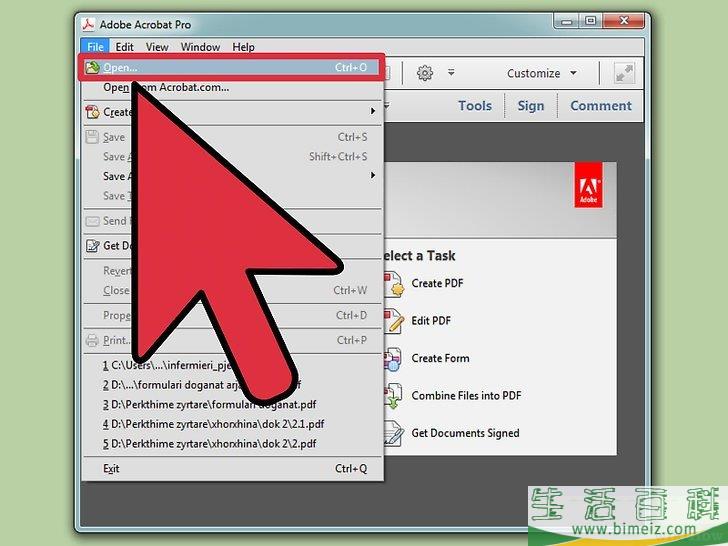Screen dimensions: 728x546
Task: Click the Print printer icon
Action: click(92, 340)
